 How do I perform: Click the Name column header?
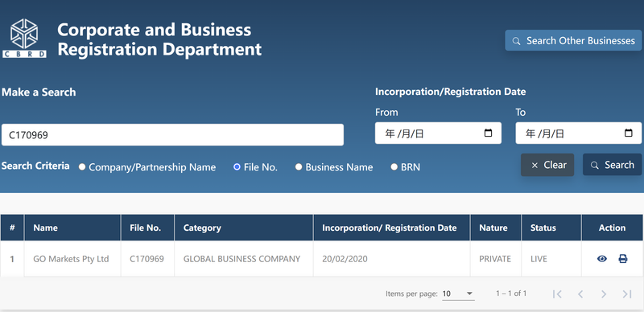72,228
